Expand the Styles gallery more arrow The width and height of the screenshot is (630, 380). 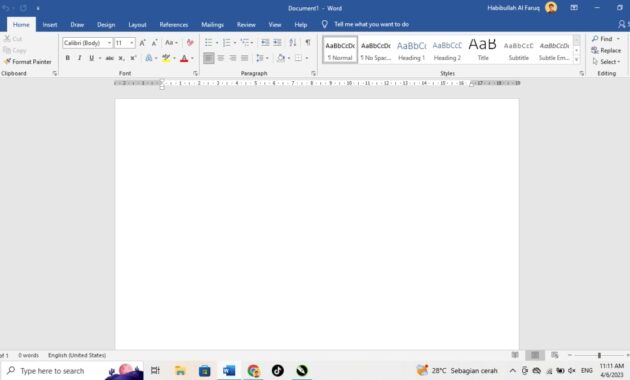[577, 59]
